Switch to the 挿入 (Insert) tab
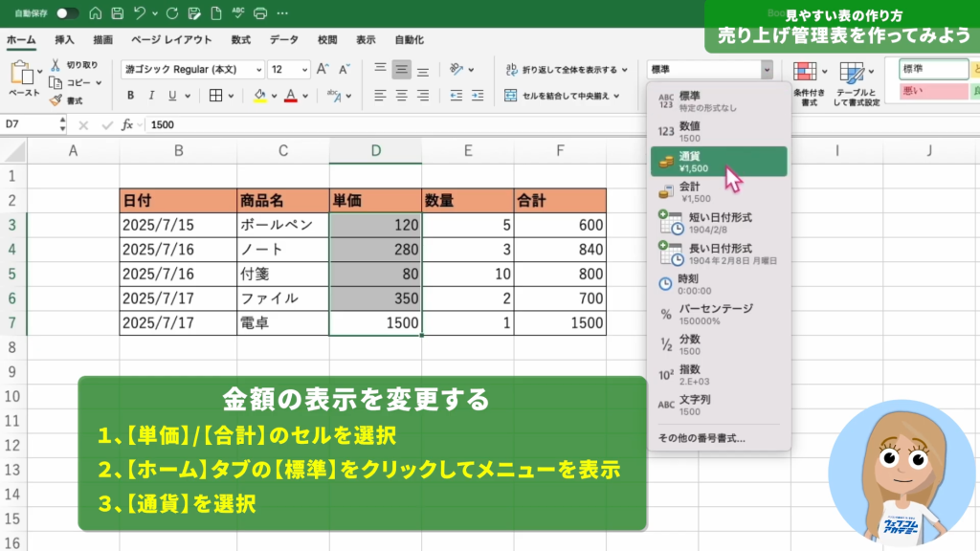980x551 pixels. (64, 40)
